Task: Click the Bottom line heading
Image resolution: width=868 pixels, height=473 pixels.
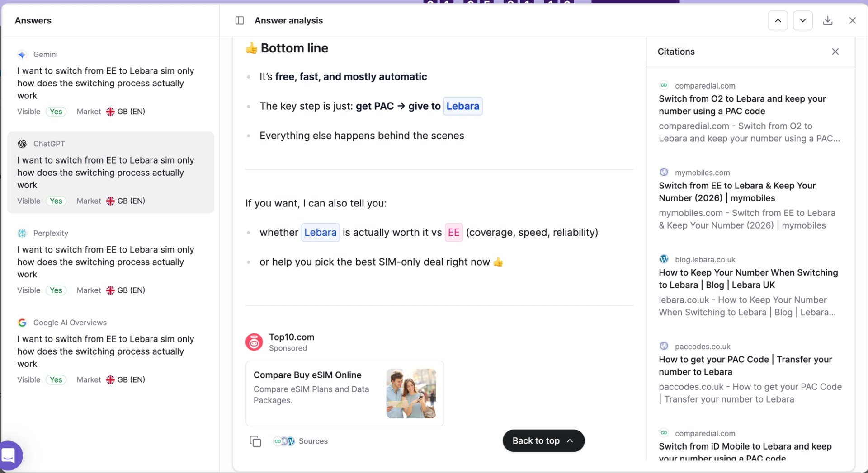Action: coord(287,48)
